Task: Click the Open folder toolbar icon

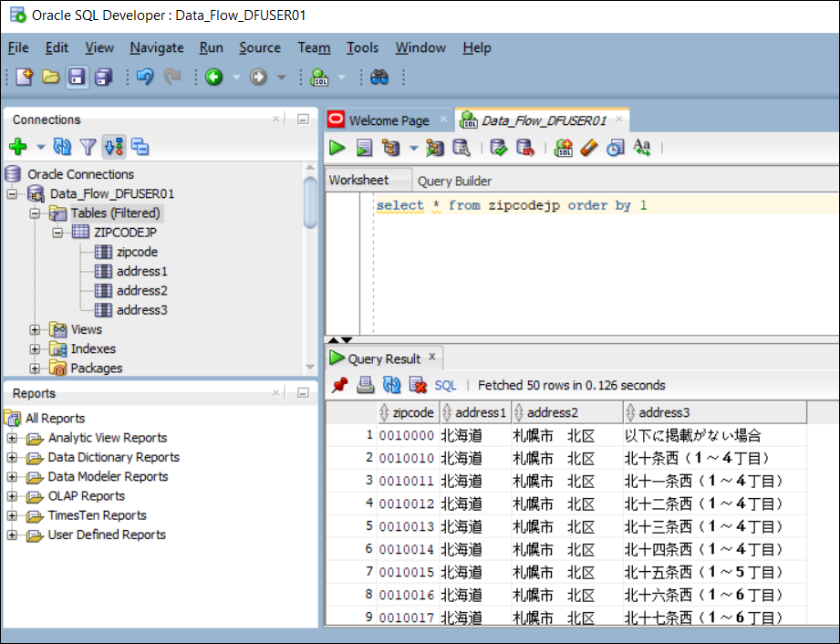Action: pos(51,78)
